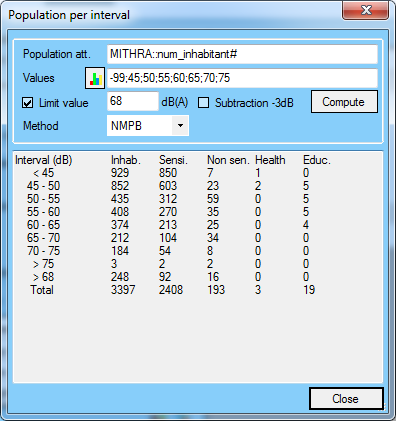Select the '< 45' interval row label
Screen dimensions: 396x421
(x=43, y=173)
